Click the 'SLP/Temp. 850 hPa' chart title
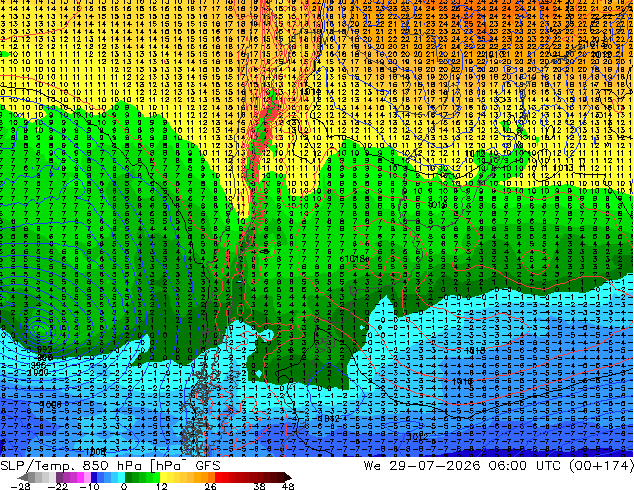Viewport: 634px width, 490px height. 71,466
